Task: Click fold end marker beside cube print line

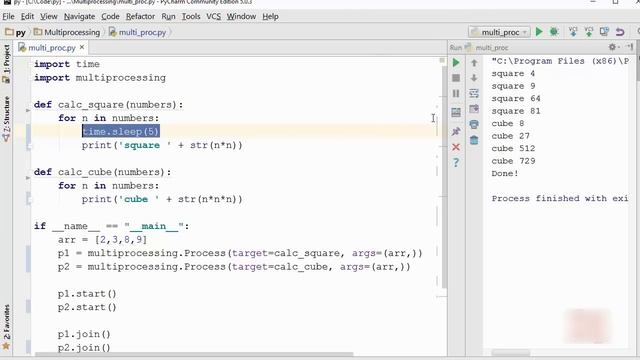Action: (x=28, y=199)
